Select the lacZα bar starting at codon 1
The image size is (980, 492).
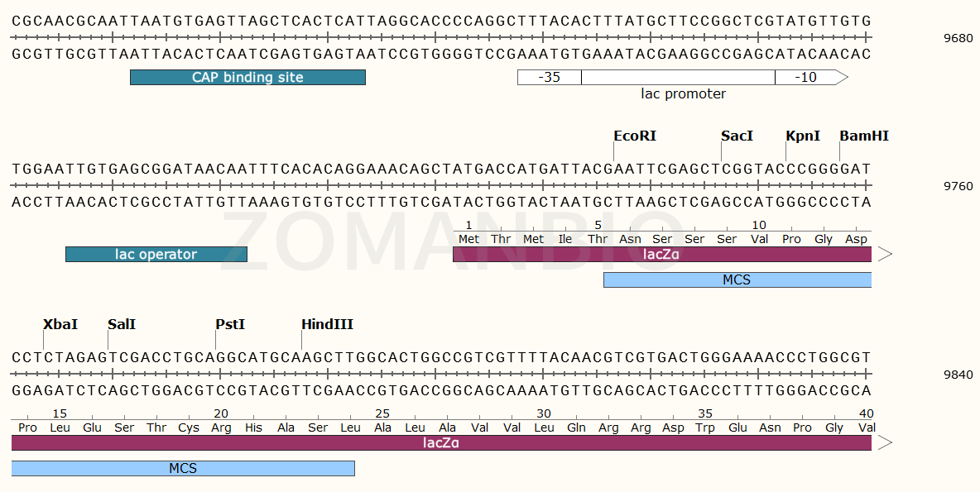pos(662,255)
